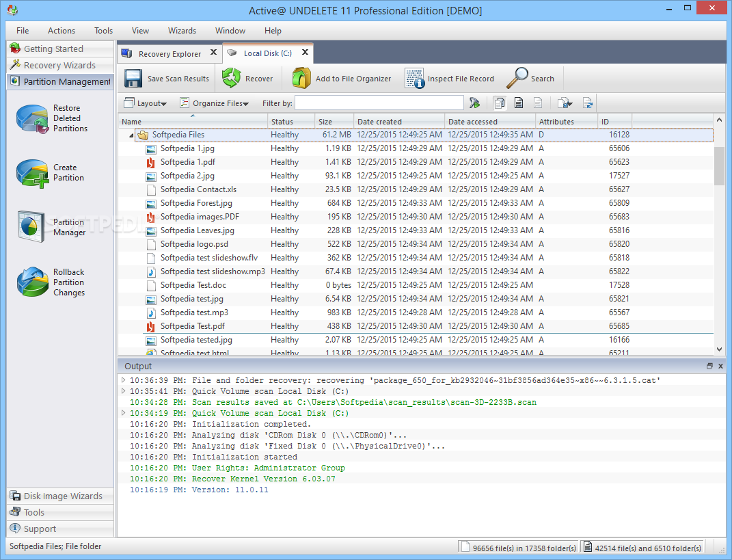
Task: Toggle the existing files dark page icon
Action: point(519,103)
